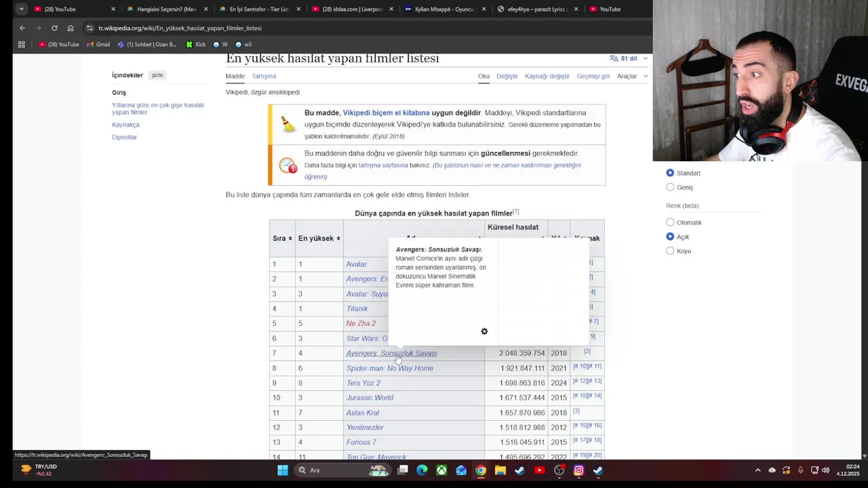This screenshot has height=488, width=868.
Task: Open the browser home page
Action: click(71, 28)
